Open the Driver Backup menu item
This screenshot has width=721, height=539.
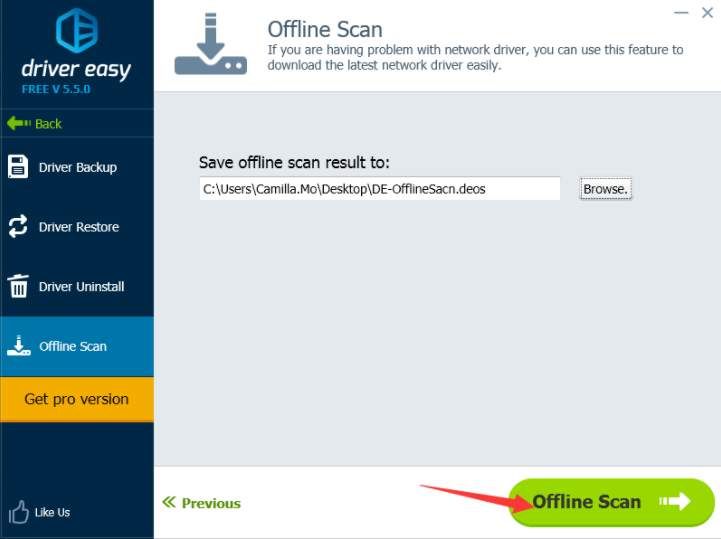pos(77,167)
